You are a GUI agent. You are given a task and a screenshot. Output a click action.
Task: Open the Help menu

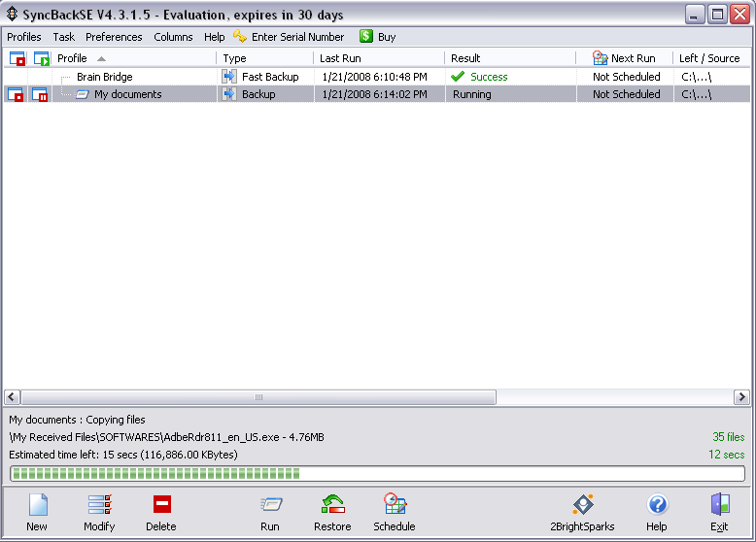pyautogui.click(x=214, y=37)
